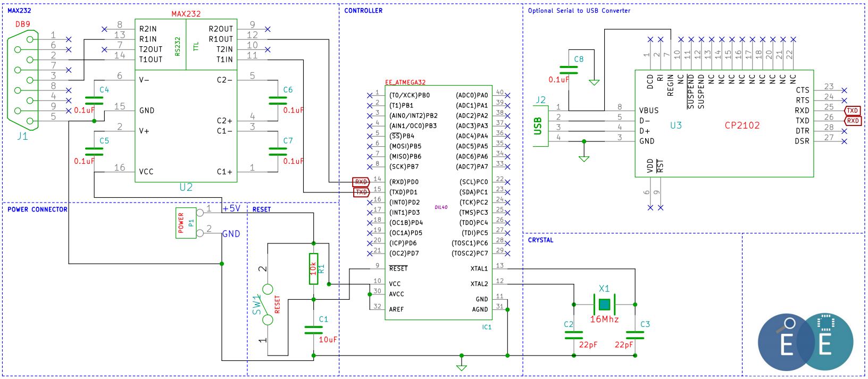Click the RESET section title

[x=262, y=209]
